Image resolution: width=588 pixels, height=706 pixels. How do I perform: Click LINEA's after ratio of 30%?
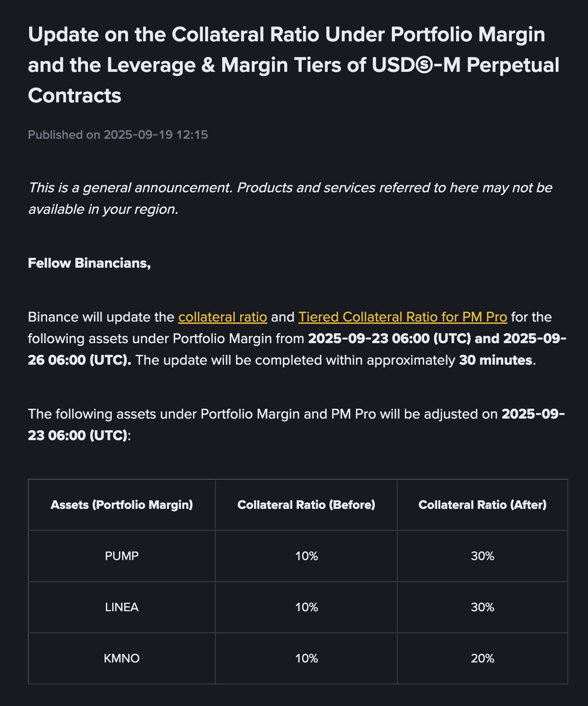[x=483, y=607]
